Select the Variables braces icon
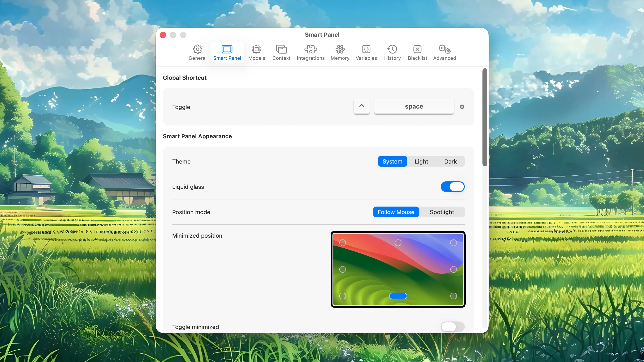The image size is (644, 362). click(x=366, y=49)
